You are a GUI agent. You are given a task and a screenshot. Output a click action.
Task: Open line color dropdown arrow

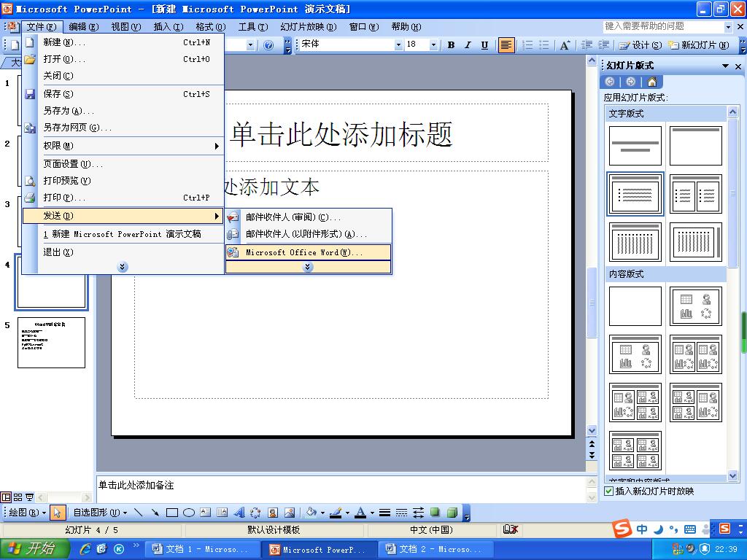coord(347,513)
